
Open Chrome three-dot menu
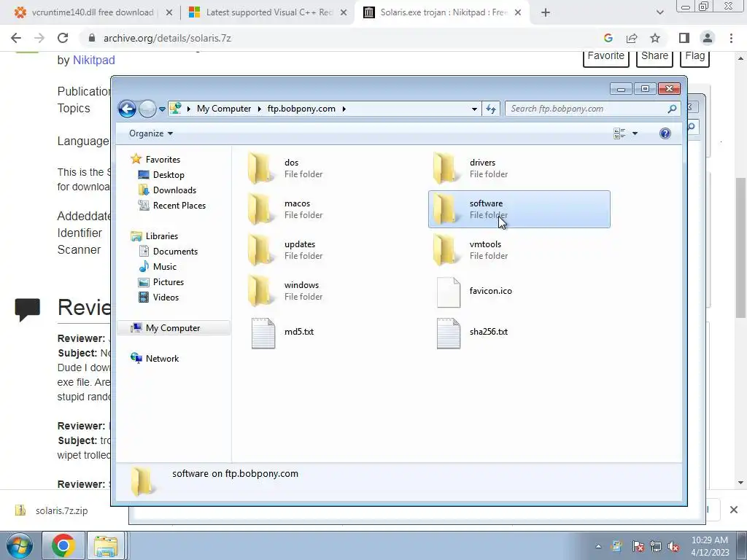click(731, 38)
